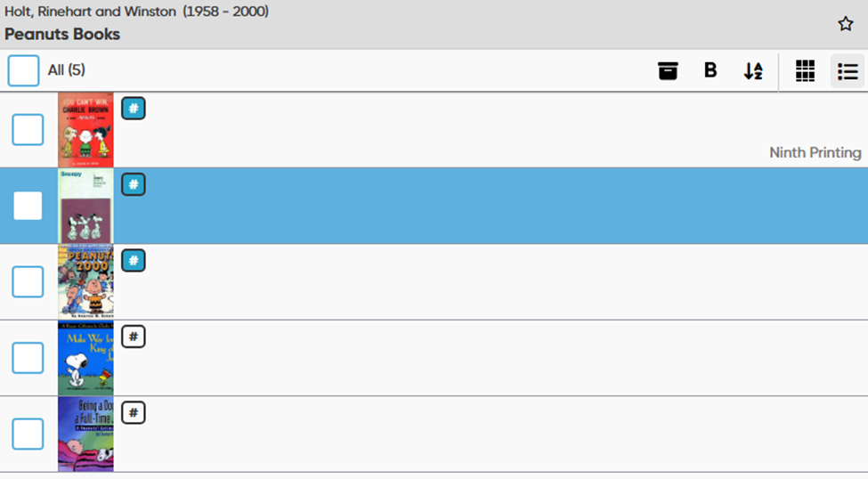Click the favorite star icon
Screen dimensions: 868x479
tap(846, 24)
